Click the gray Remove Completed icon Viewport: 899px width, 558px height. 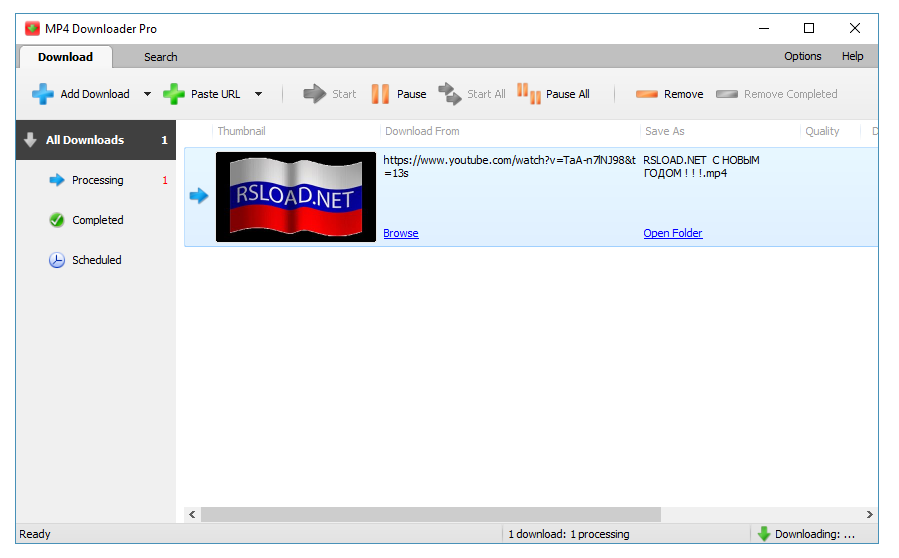point(726,94)
